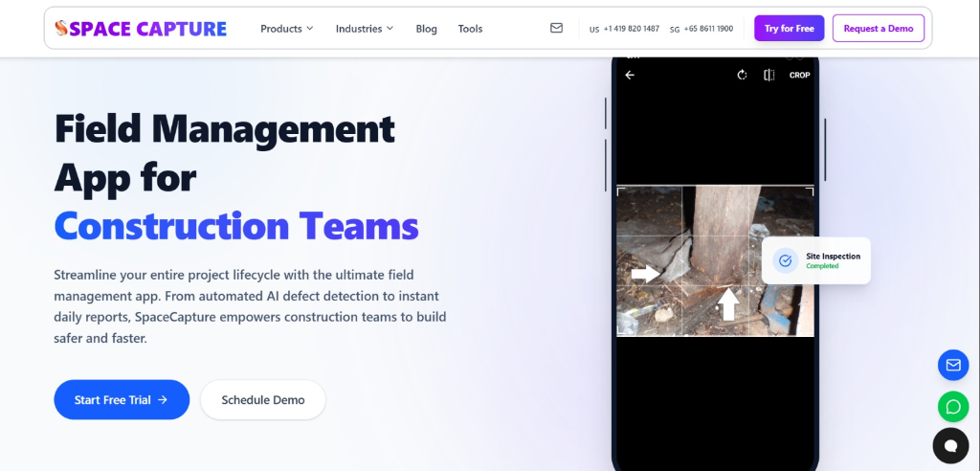Click the Construction Teams heading text
The width and height of the screenshot is (980, 471).
236,226
